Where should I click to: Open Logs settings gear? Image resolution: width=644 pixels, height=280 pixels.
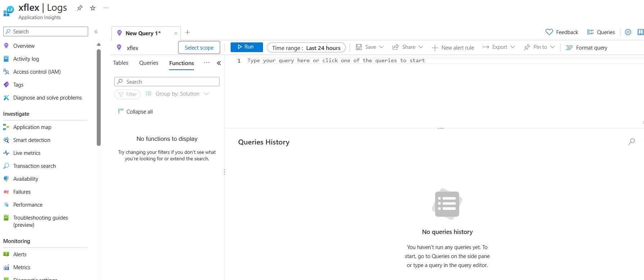pos(628,32)
